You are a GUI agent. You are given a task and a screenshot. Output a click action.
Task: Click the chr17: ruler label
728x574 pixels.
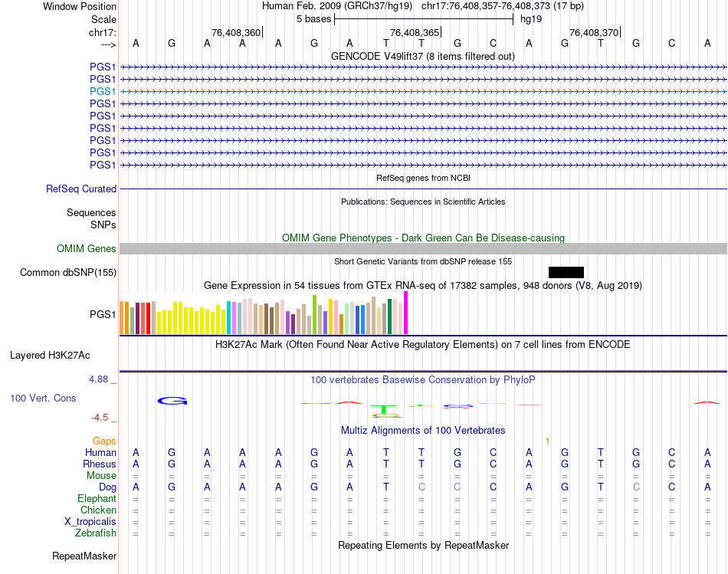tap(103, 32)
